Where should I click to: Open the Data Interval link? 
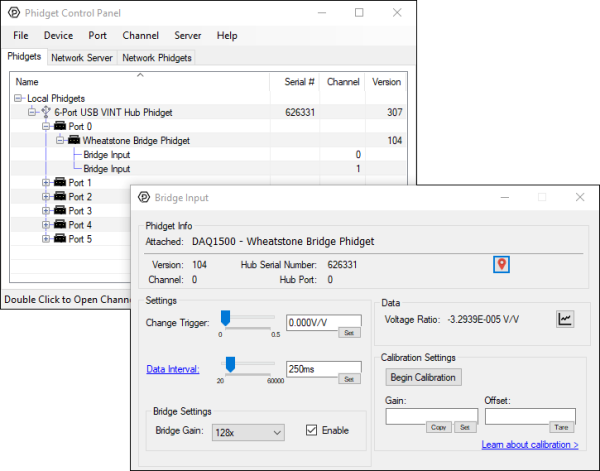click(173, 369)
